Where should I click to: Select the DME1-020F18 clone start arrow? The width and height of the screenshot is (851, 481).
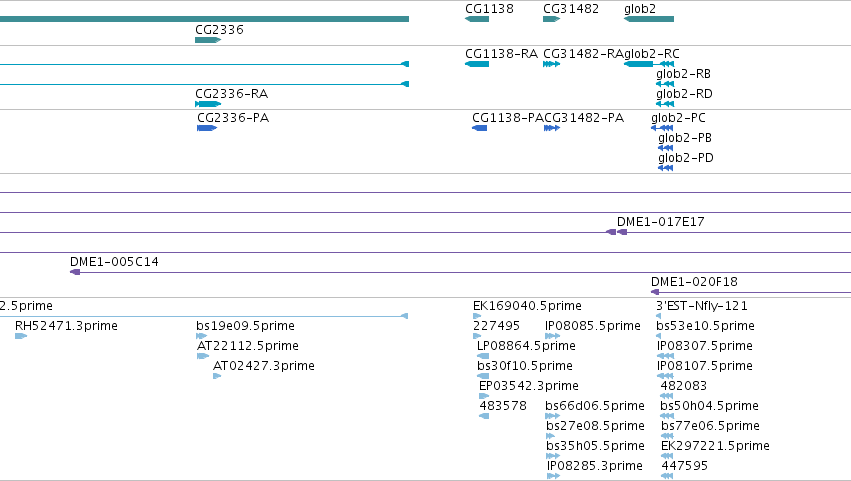(x=655, y=292)
